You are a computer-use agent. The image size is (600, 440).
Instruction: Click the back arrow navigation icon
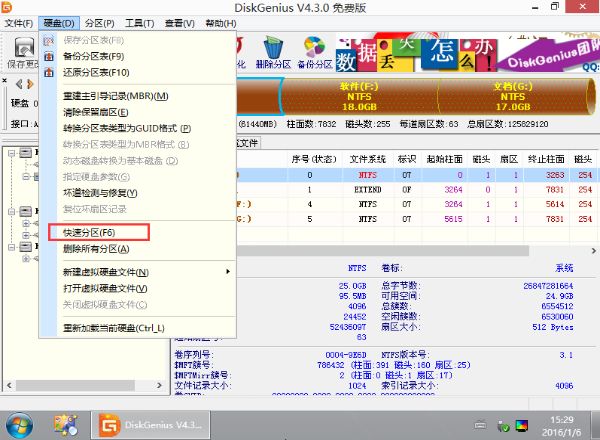(x=18, y=83)
